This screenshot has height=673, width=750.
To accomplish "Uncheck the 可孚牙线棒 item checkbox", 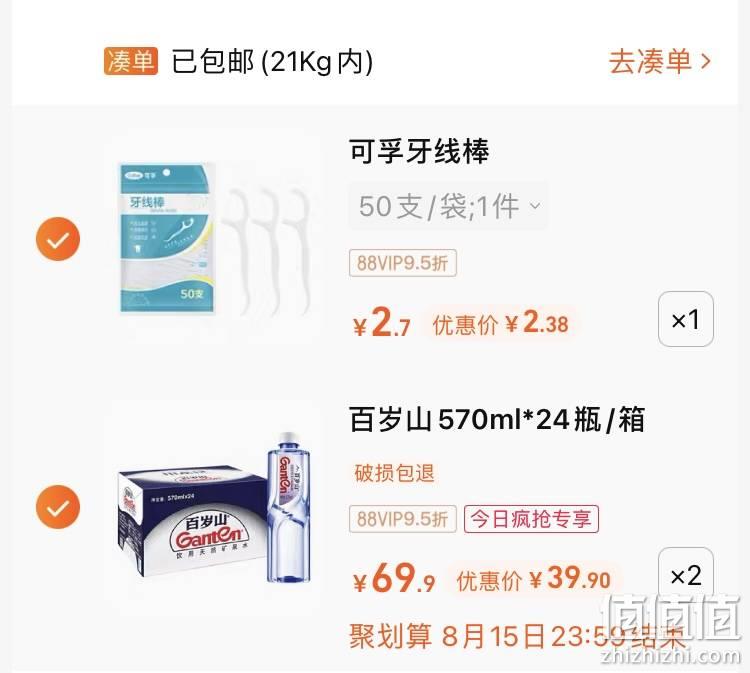I will [x=58, y=239].
